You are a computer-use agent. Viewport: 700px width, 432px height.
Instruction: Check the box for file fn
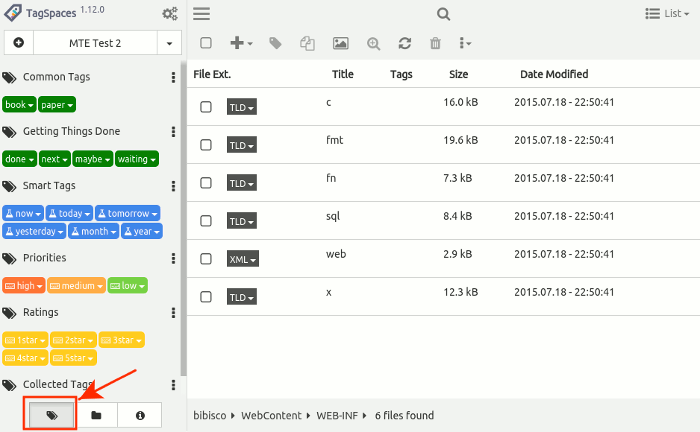point(206,183)
